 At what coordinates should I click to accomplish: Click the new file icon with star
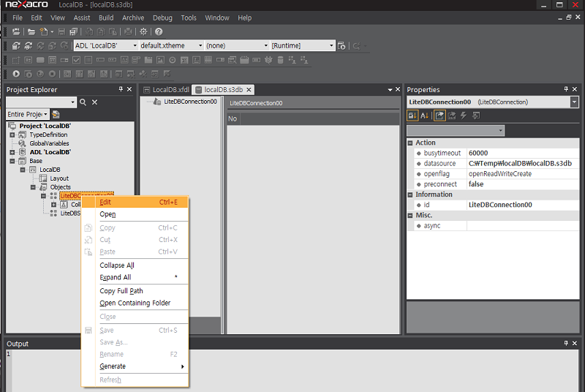[44, 31]
